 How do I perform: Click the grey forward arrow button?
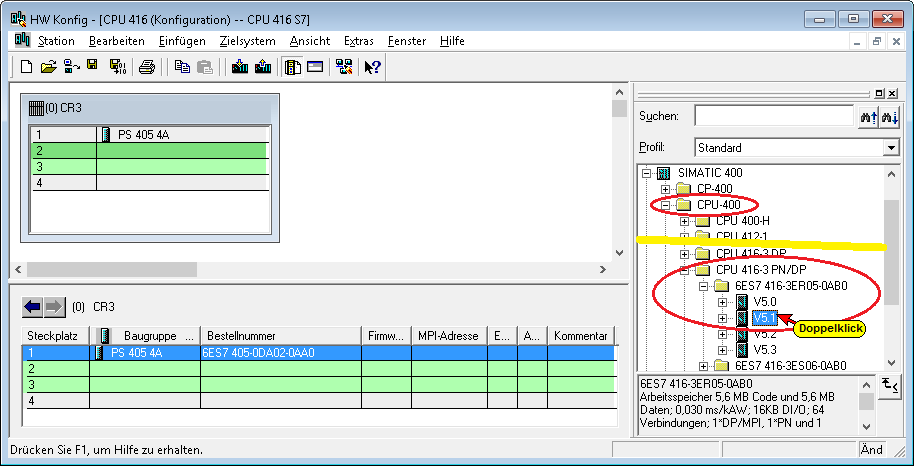tap(54, 307)
